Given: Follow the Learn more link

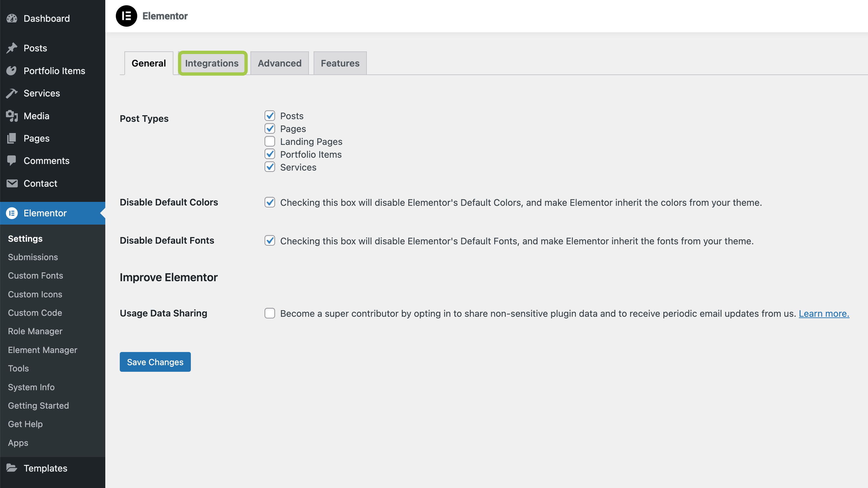Looking at the screenshot, I should (x=824, y=313).
